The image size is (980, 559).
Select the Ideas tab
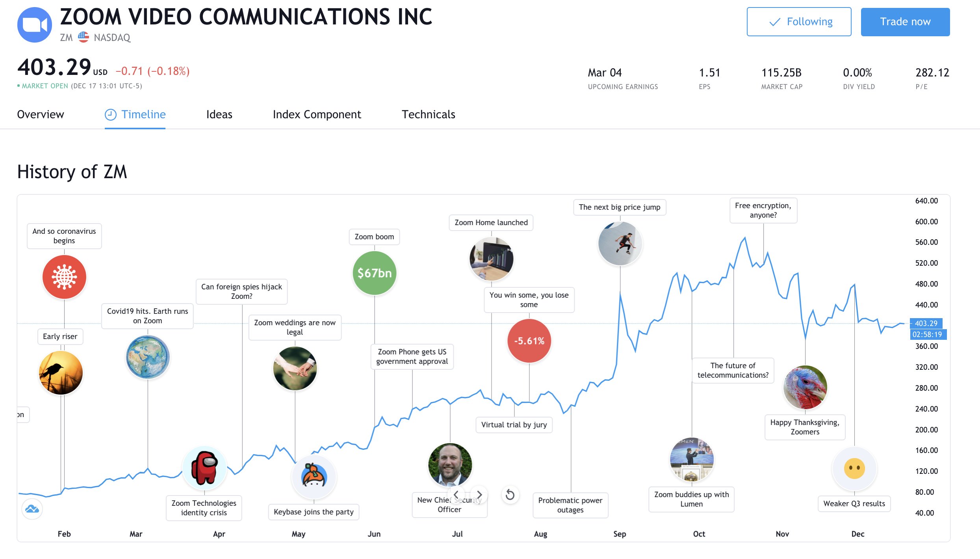click(x=219, y=114)
